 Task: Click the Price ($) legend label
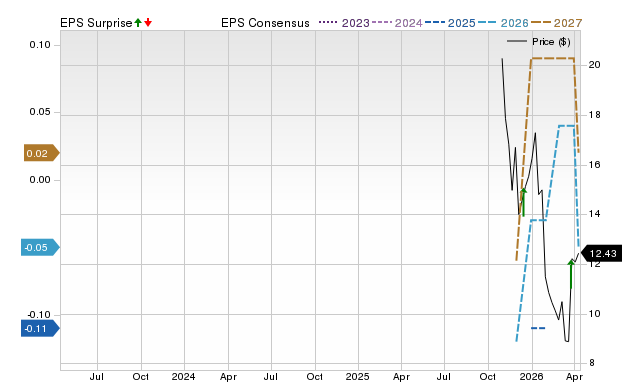click(x=551, y=42)
